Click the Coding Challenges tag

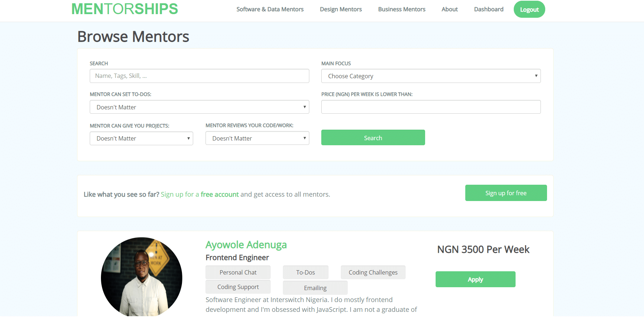coord(373,272)
